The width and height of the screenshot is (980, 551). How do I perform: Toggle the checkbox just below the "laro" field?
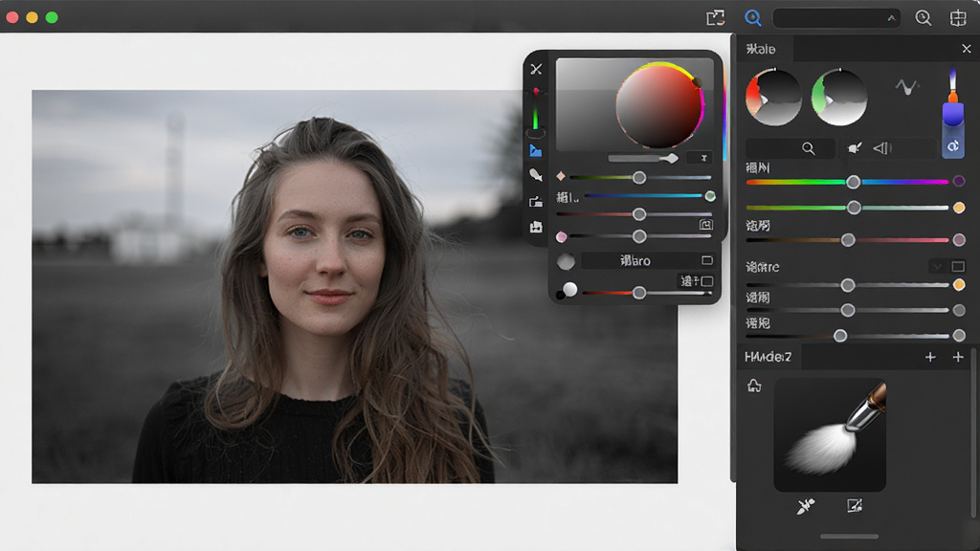point(707,281)
